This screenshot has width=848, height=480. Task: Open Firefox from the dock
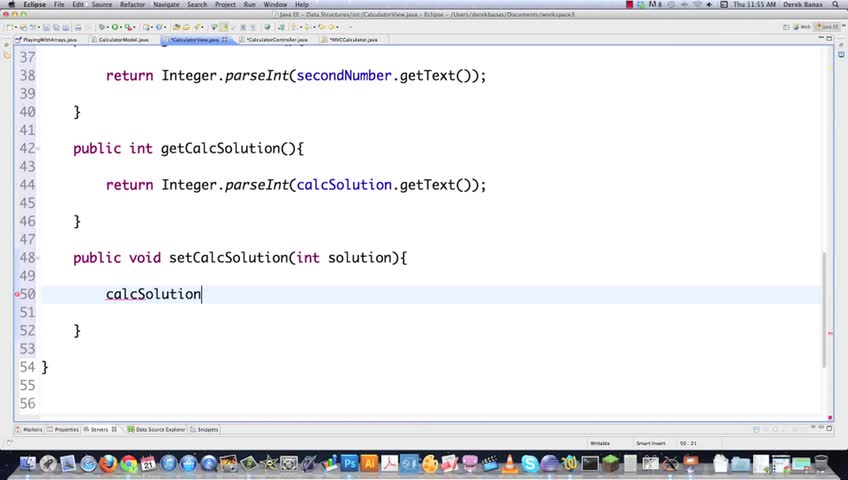click(108, 463)
